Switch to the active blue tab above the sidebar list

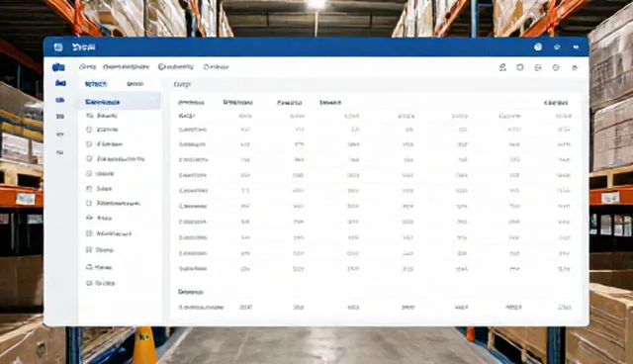[x=96, y=84]
